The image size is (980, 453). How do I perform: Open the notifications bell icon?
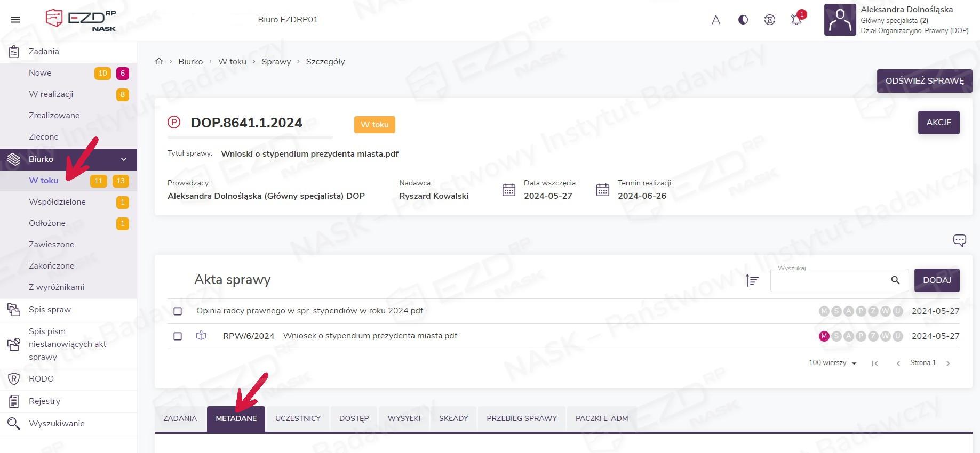coord(796,20)
